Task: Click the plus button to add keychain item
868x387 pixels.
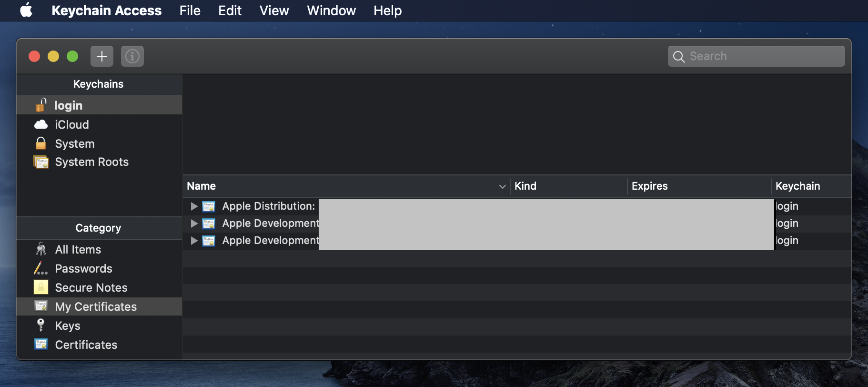Action: (x=102, y=56)
